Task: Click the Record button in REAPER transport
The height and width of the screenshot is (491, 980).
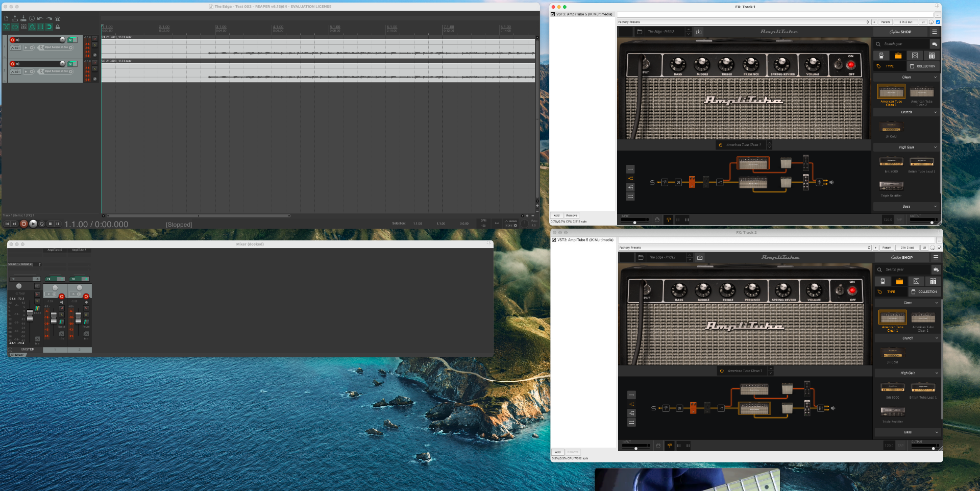Action: click(23, 224)
